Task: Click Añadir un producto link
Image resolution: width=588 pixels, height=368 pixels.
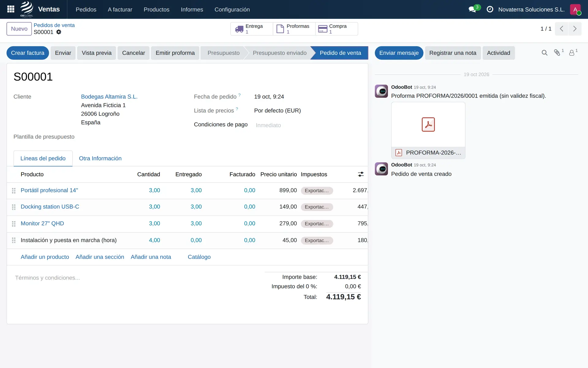Action: point(45,257)
